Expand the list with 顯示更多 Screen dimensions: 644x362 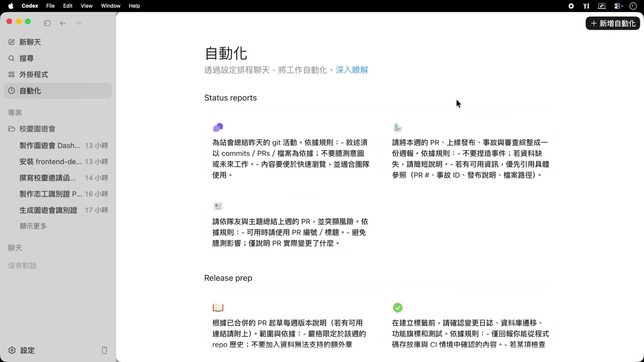(x=33, y=226)
